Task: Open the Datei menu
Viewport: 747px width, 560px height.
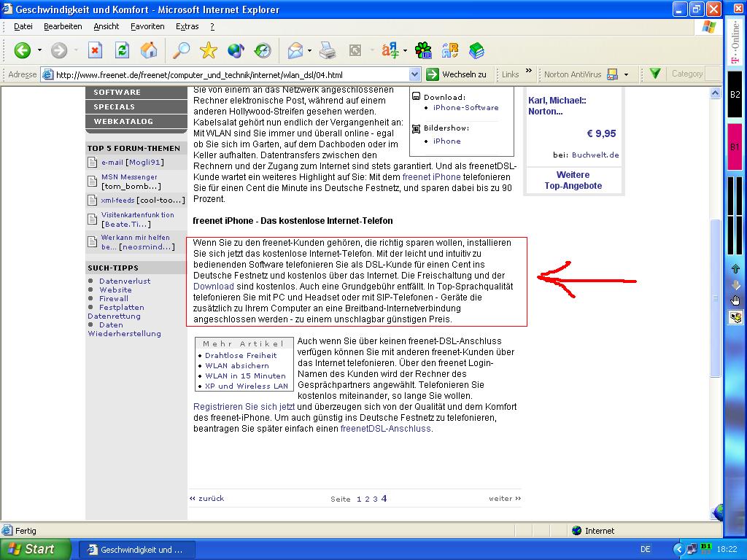Action: 23,27
